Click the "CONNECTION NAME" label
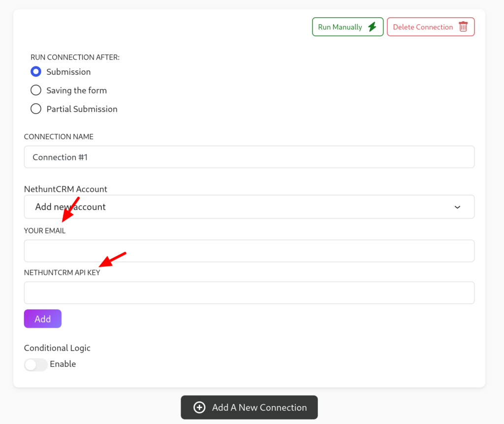Viewport: 504px width, 424px height. pyautogui.click(x=59, y=137)
